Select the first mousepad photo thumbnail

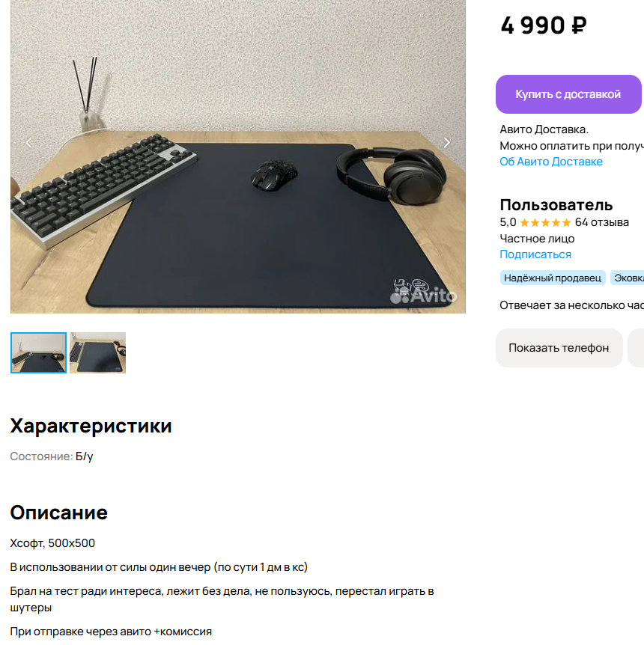(38, 352)
